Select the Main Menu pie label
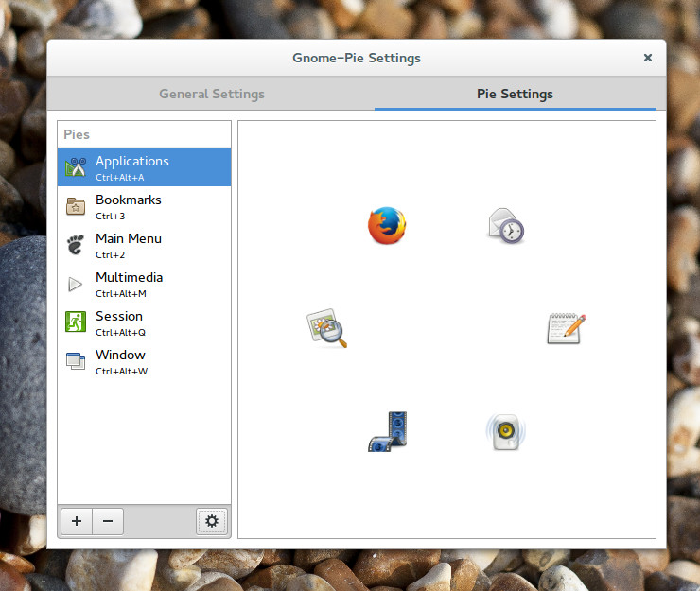700x591 pixels. coord(129,238)
